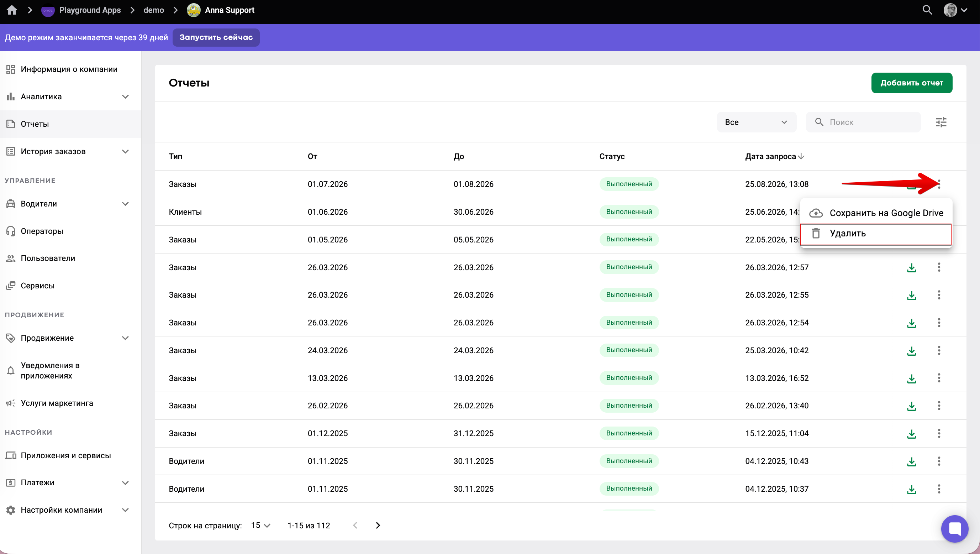This screenshot has width=980, height=554.
Task: Open the global search magnifier icon
Action: click(927, 10)
